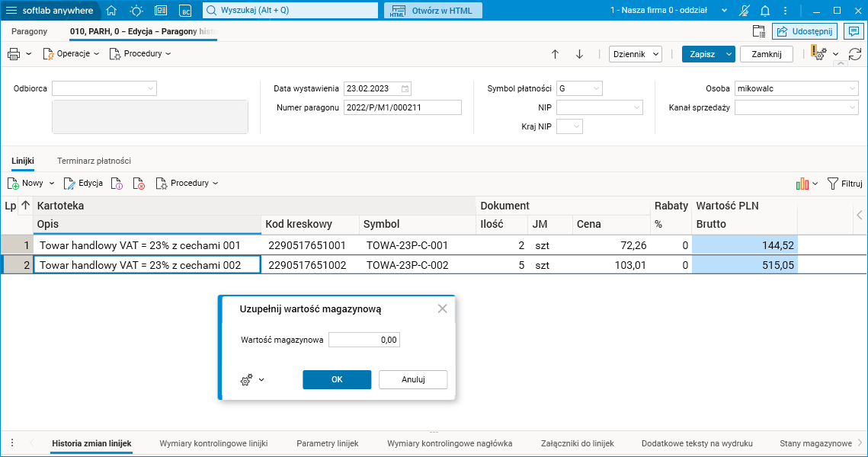This screenshot has width=868, height=457.
Task: Open the news panel icon
Action: tap(161, 11)
